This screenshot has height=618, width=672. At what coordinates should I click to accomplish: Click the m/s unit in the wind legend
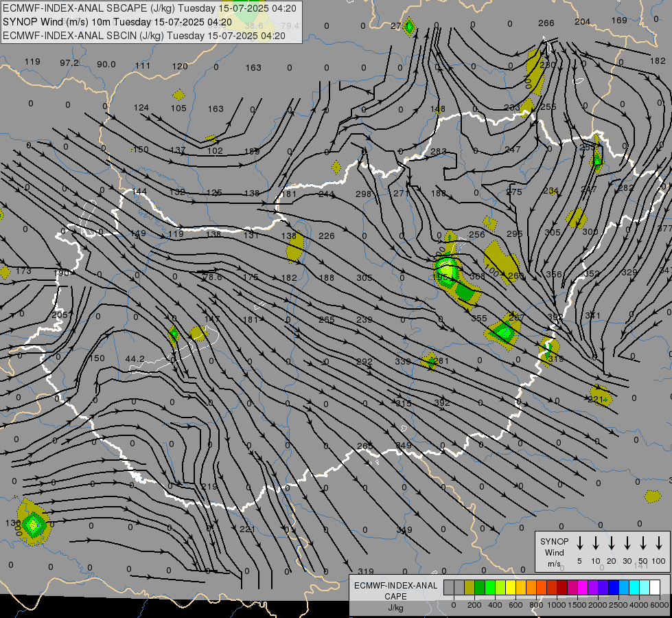[554, 564]
